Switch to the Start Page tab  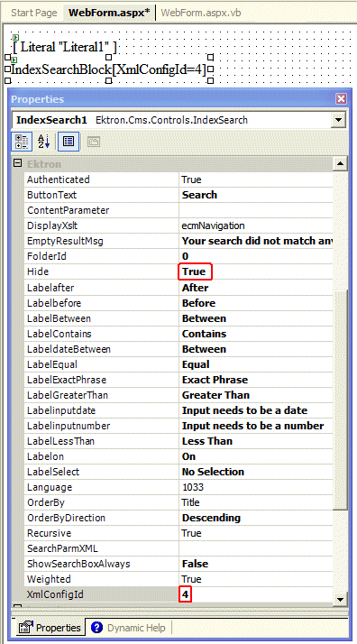pyautogui.click(x=34, y=13)
